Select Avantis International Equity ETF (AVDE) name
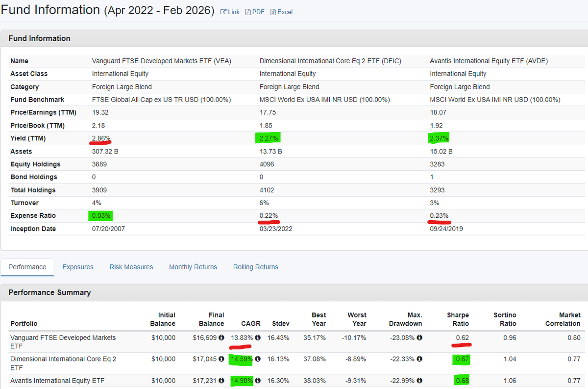The width and height of the screenshot is (588, 389). pos(489,61)
